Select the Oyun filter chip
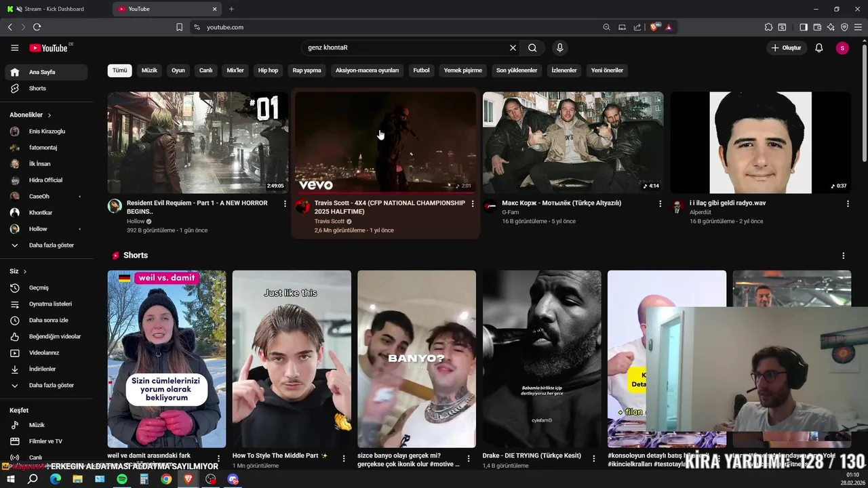Image resolution: width=868 pixels, height=488 pixels. (178, 70)
